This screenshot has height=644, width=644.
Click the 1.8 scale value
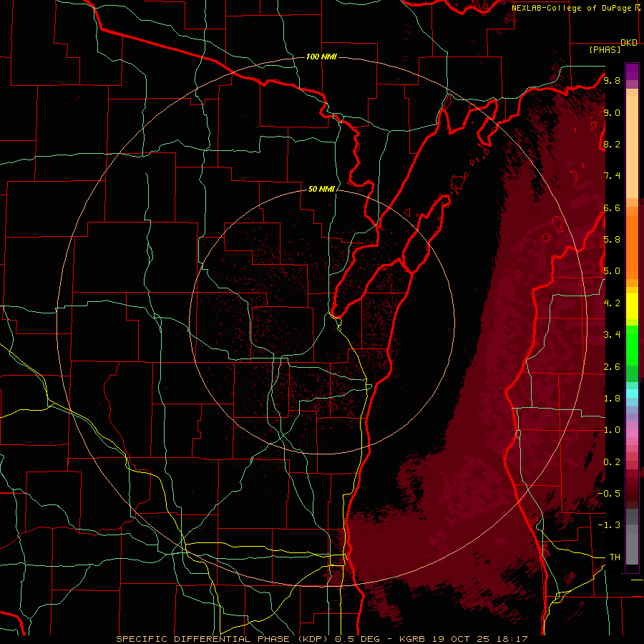coord(612,399)
